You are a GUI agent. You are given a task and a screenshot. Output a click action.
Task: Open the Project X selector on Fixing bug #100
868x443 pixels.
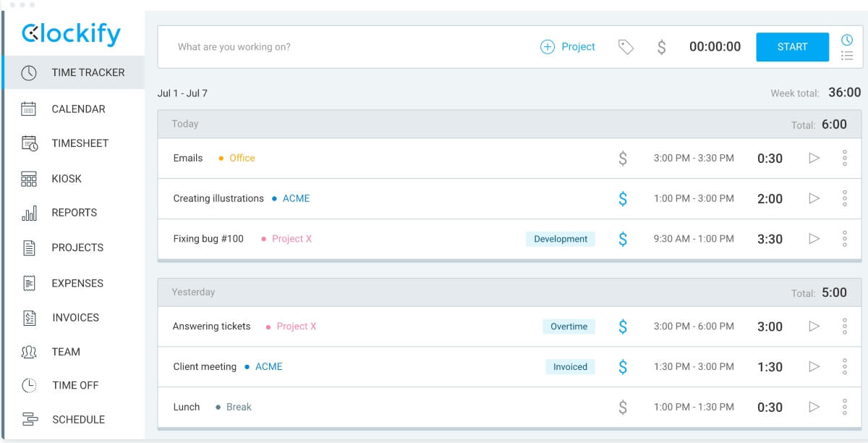[286, 239]
